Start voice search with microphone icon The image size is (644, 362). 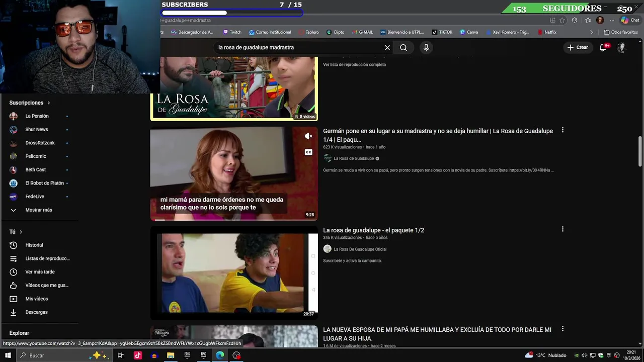tap(426, 47)
